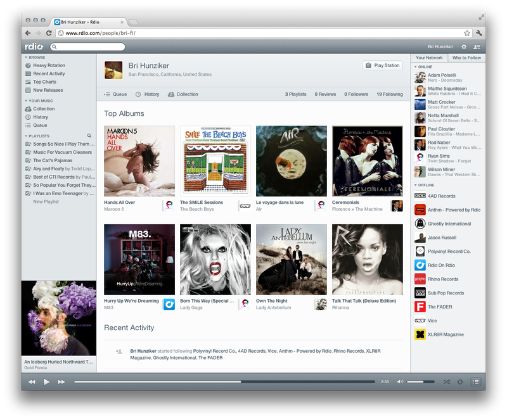Collapse the YOUR MUSIC section
Viewport: 507px width, 420px height.
pyautogui.click(x=26, y=101)
